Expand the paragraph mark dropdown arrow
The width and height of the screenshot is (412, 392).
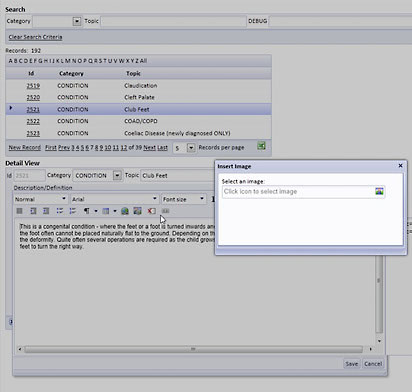[x=96, y=211]
